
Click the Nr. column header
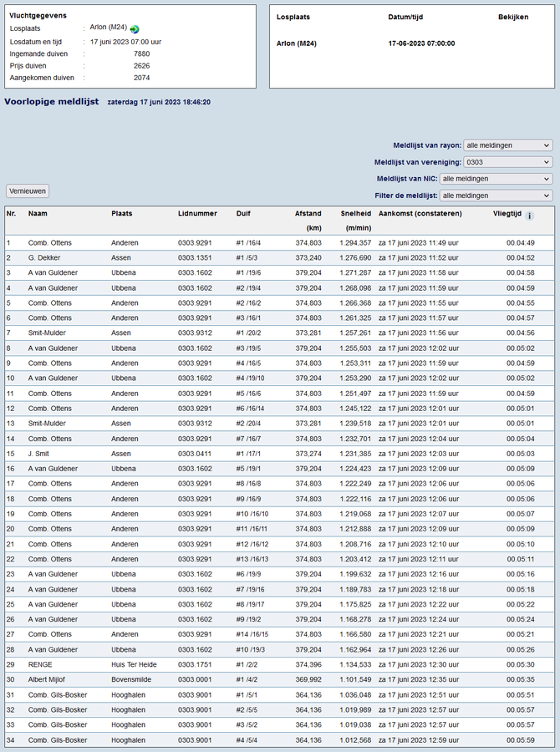click(12, 213)
